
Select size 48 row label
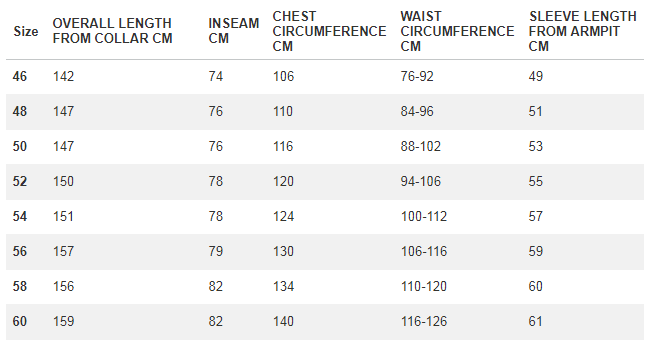tap(19, 111)
